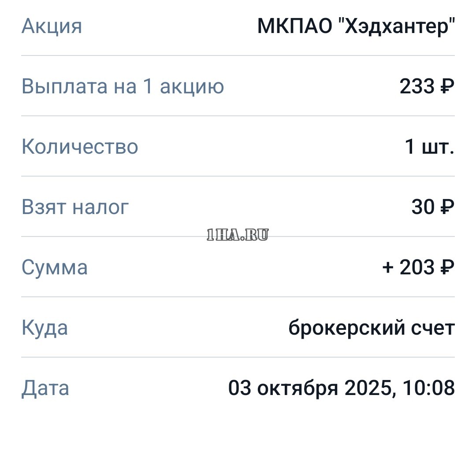Open the МКПАО "Хэдхантер" stock name

click(x=355, y=26)
